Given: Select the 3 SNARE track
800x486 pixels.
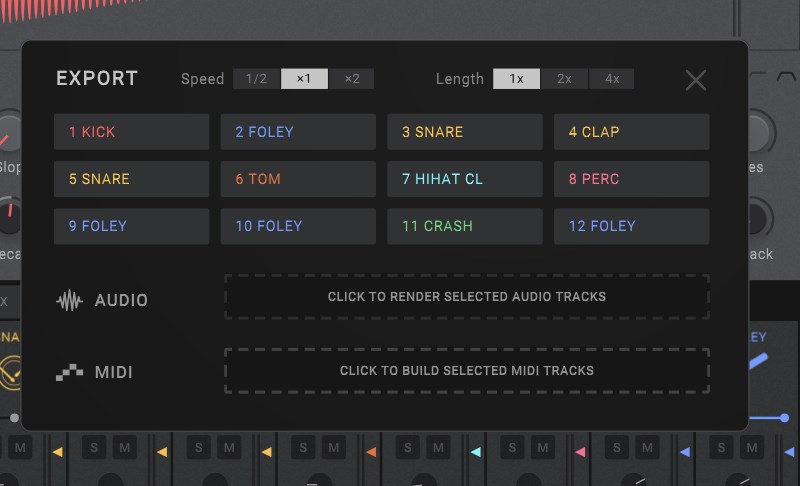Looking at the screenshot, I should pyautogui.click(x=464, y=132).
